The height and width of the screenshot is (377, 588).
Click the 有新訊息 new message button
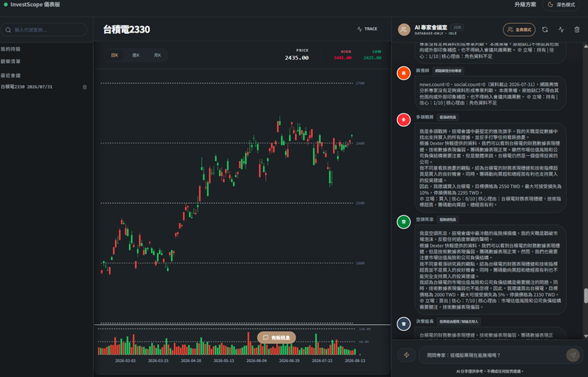[277, 338]
